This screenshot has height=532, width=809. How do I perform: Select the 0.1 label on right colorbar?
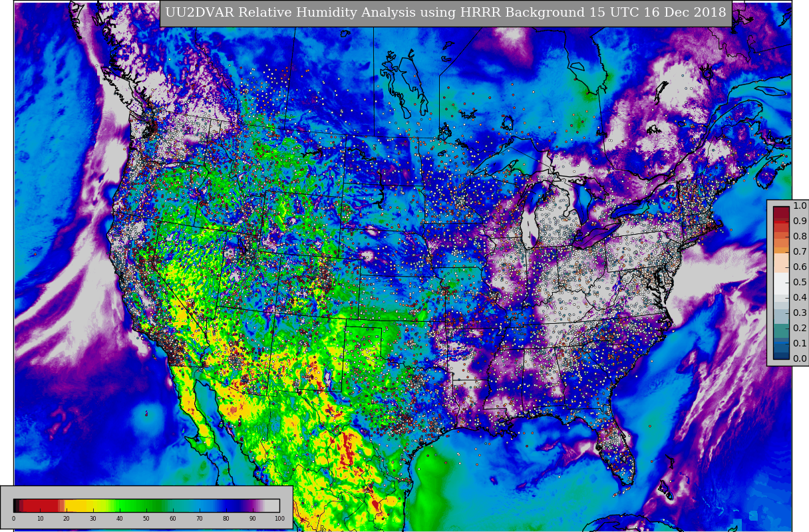click(800, 344)
